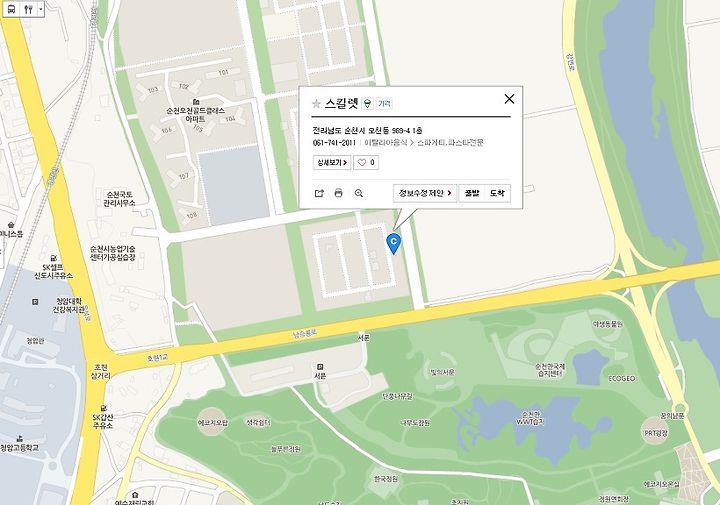This screenshot has height=505, width=720.
Task: Close the 스킬렛 info popup
Action: click(x=509, y=99)
